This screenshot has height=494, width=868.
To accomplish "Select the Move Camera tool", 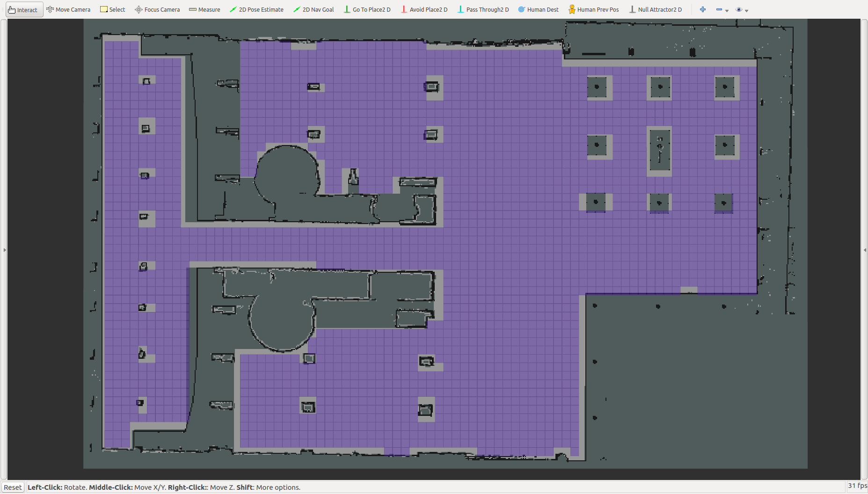I will (x=68, y=9).
